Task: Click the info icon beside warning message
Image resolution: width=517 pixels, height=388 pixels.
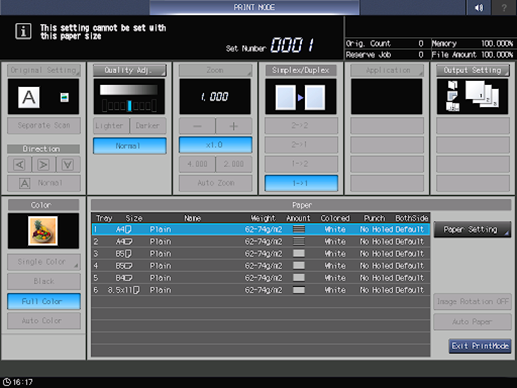Action: 23,32
